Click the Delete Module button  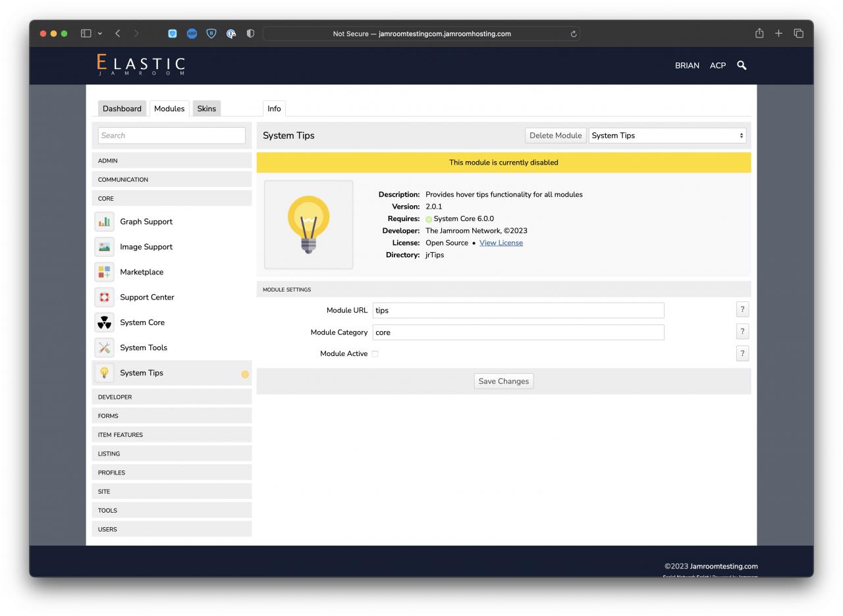coord(555,136)
